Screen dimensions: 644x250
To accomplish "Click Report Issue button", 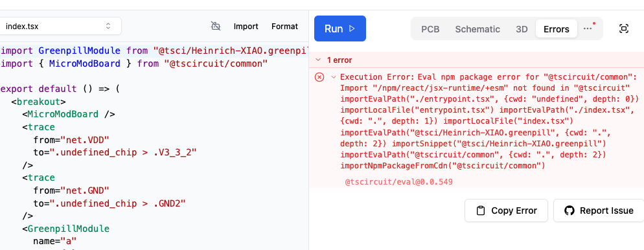I will (x=599, y=210).
